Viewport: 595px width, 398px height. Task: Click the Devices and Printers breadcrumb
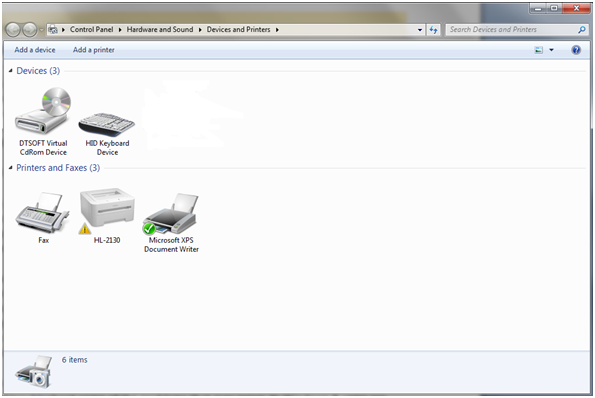pyautogui.click(x=238, y=29)
